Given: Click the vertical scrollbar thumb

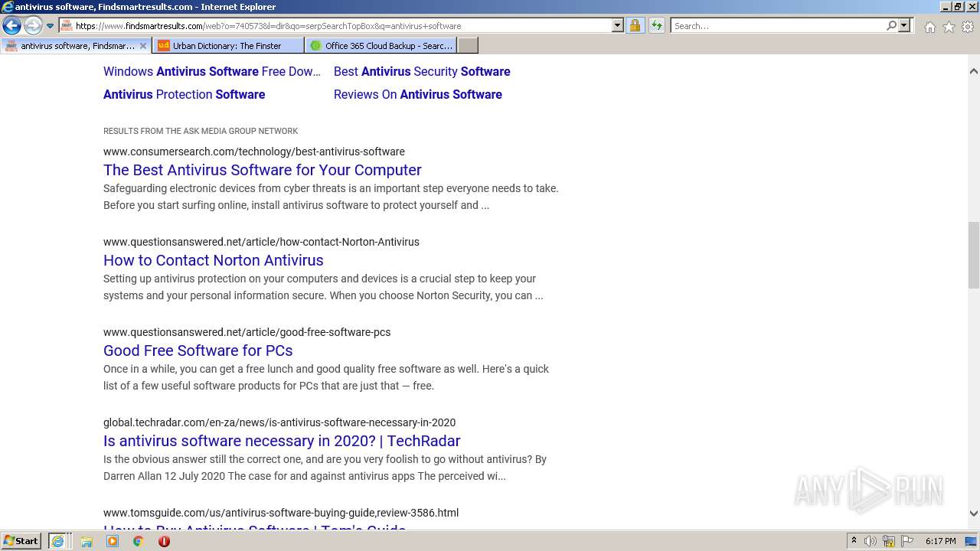Looking at the screenshot, I should point(973,255).
